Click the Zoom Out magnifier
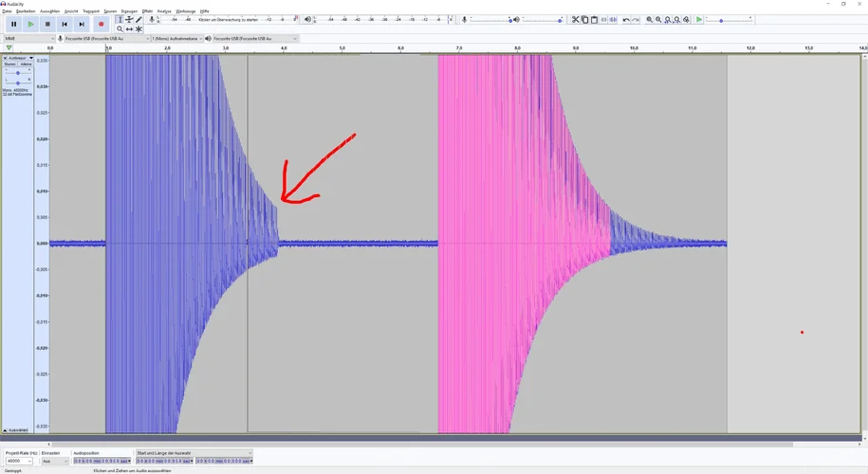 click(x=658, y=19)
